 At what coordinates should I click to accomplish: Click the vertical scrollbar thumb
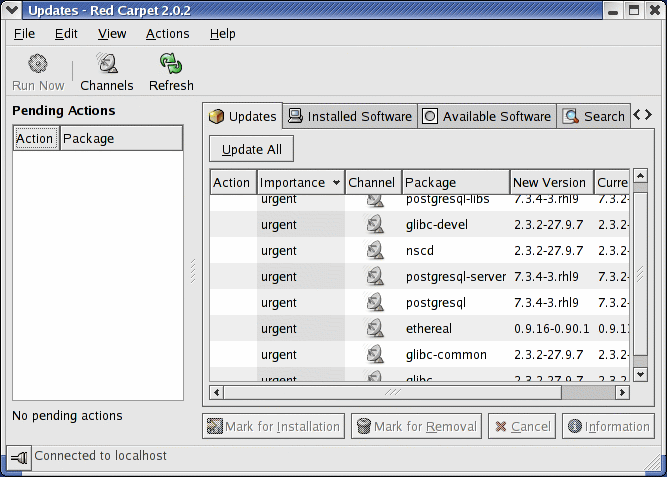[x=640, y=274]
